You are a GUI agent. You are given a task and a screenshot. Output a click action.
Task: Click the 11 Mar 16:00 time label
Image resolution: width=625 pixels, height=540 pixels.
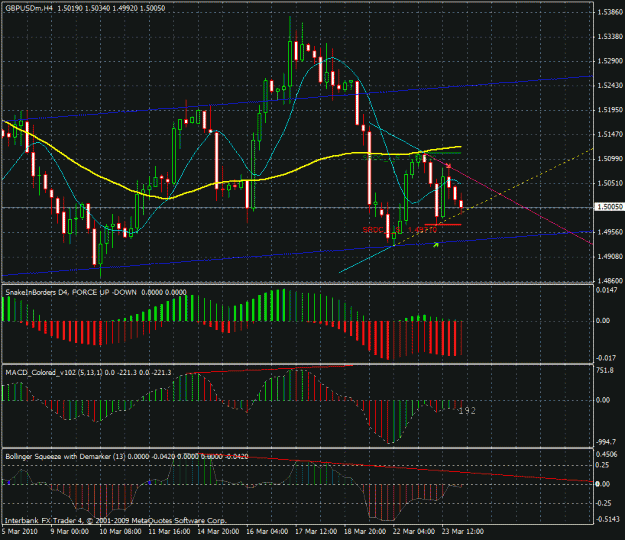click(169, 532)
